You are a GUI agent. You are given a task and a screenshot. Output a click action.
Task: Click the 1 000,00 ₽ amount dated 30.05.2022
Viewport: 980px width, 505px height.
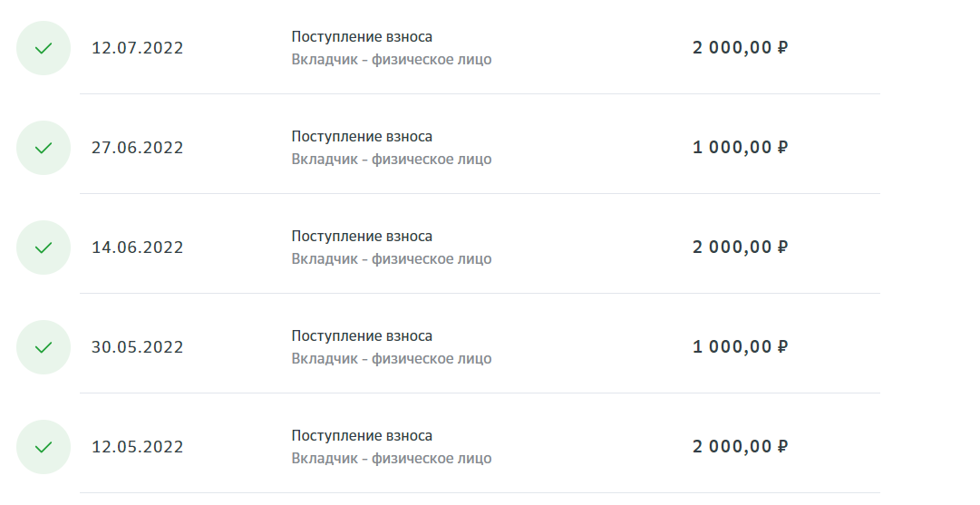pyautogui.click(x=740, y=347)
